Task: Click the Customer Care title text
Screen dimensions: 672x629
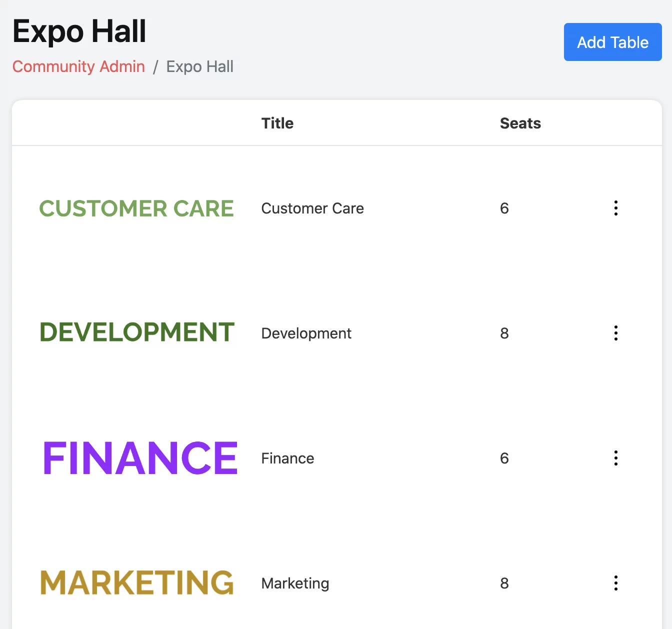Action: click(312, 208)
